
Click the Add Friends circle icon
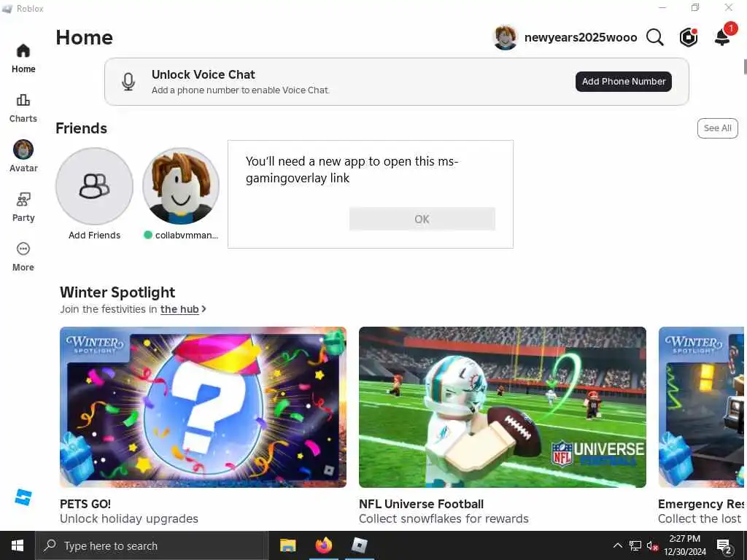tap(94, 186)
